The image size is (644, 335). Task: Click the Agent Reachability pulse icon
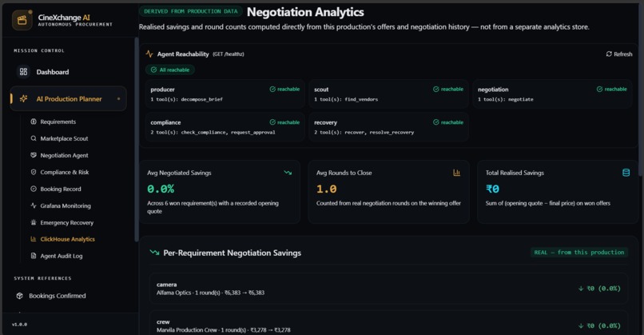click(149, 54)
